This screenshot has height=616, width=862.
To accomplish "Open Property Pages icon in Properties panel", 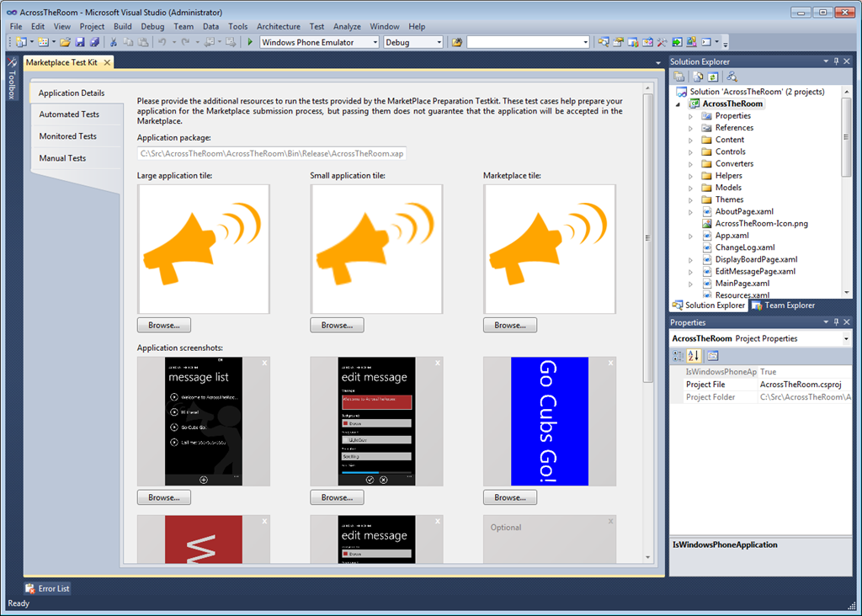I will click(x=712, y=355).
